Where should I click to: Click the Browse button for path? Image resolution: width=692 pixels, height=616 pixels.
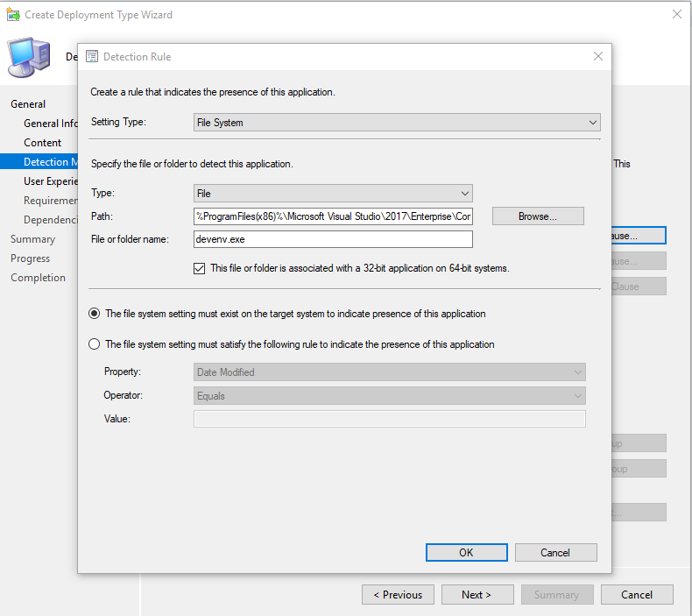click(537, 216)
